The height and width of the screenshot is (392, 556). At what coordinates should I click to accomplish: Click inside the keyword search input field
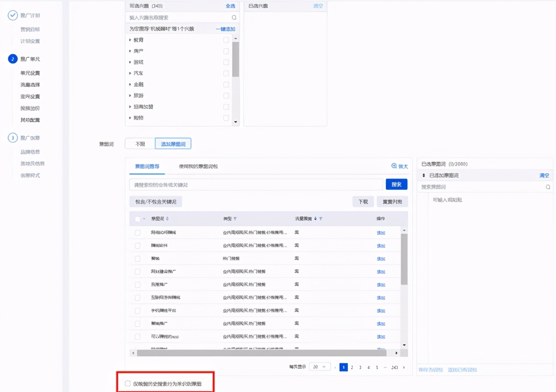[255, 184]
